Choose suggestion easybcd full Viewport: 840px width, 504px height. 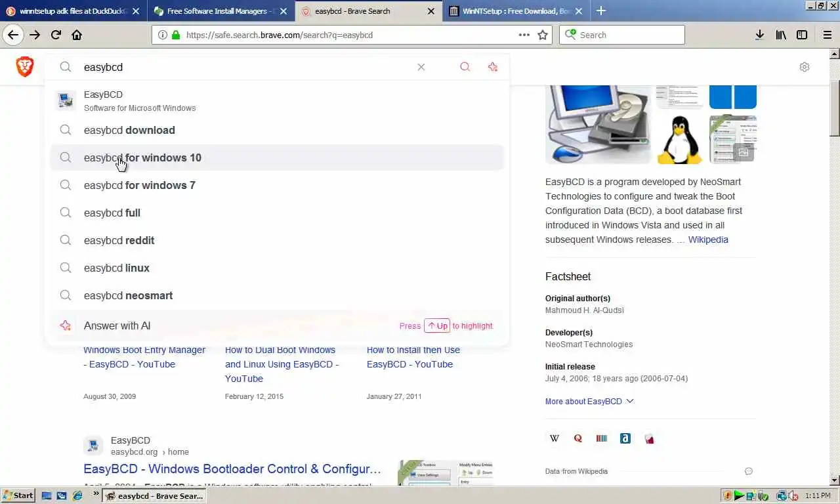pos(277,213)
